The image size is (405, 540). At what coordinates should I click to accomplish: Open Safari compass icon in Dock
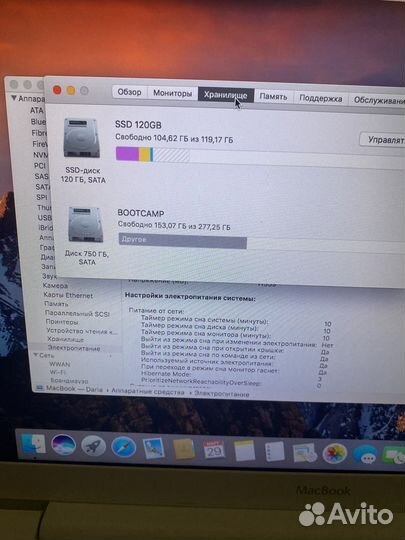(x=123, y=447)
